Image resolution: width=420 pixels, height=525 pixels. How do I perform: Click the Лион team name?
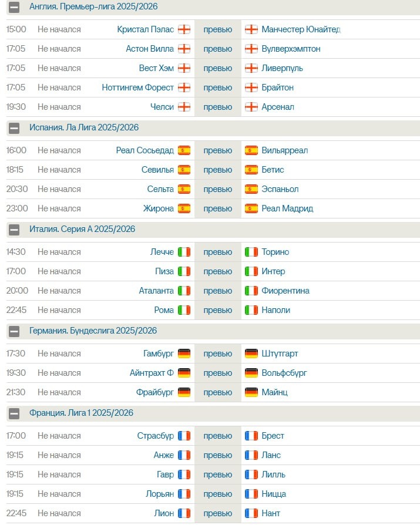tap(164, 513)
